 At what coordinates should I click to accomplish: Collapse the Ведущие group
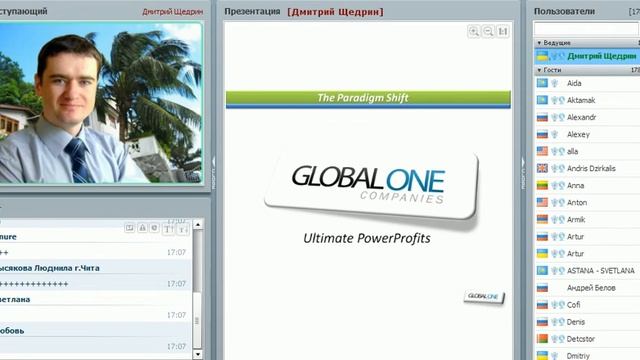(x=539, y=43)
